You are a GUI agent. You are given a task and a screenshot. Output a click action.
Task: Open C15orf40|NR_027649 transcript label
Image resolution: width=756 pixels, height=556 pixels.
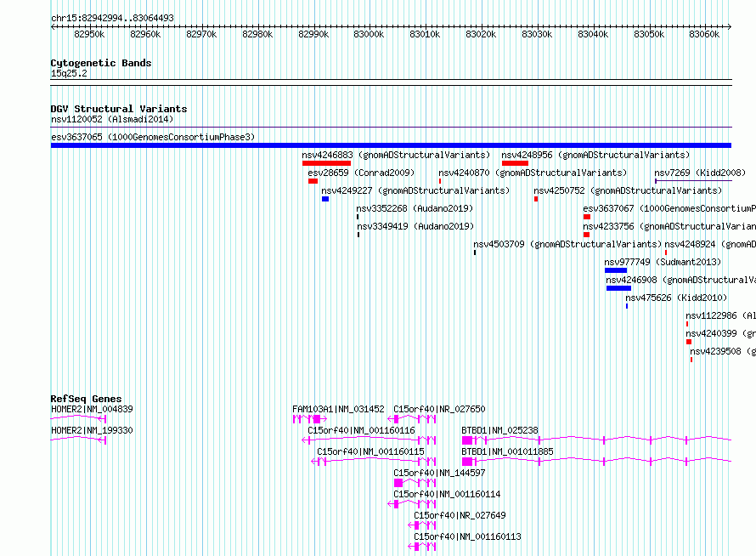coord(460,515)
